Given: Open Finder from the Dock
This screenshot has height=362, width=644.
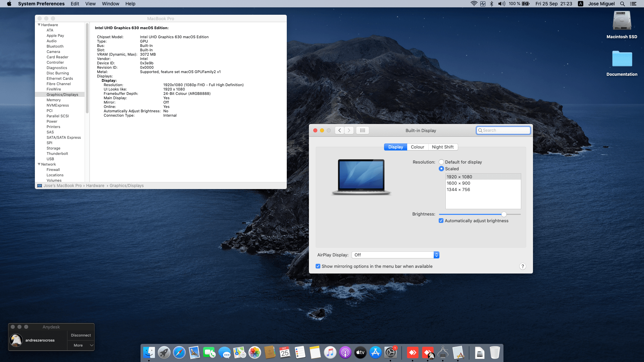Looking at the screenshot, I should click(x=149, y=353).
